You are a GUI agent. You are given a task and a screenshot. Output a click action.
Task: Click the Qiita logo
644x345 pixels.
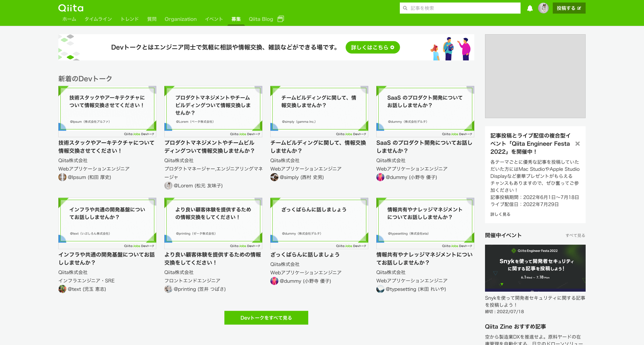click(x=71, y=8)
